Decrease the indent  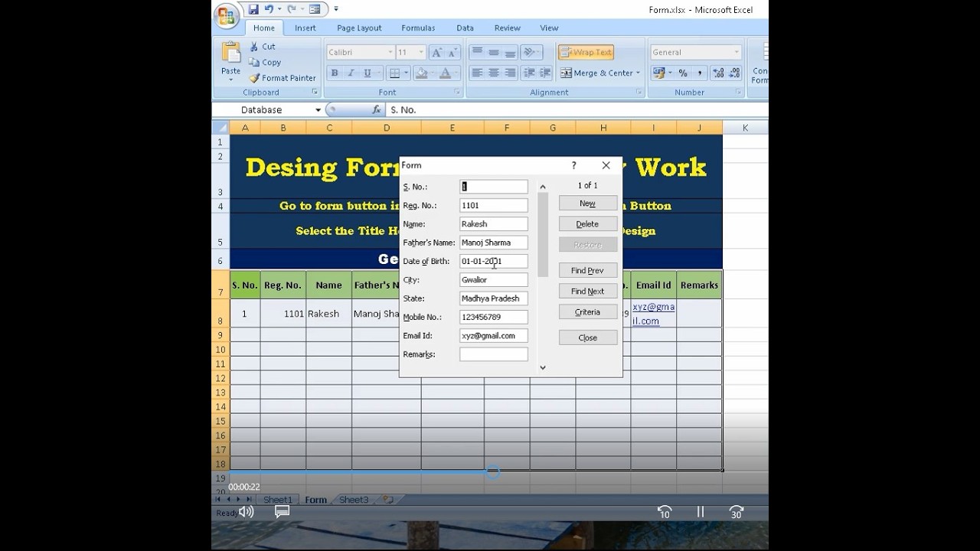pos(529,73)
